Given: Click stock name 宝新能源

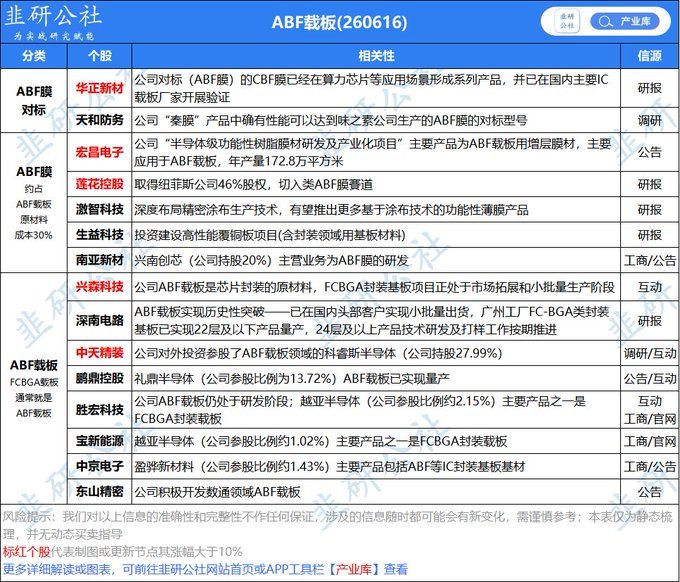Looking at the screenshot, I should pyautogui.click(x=100, y=441).
